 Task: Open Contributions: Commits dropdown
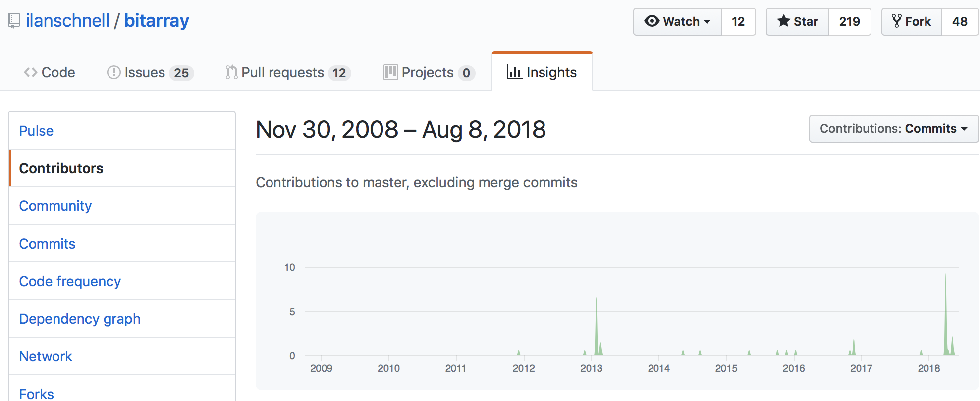point(894,129)
